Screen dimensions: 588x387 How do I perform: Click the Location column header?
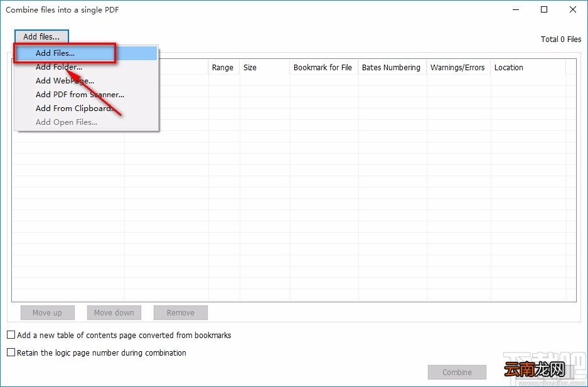tap(528, 68)
